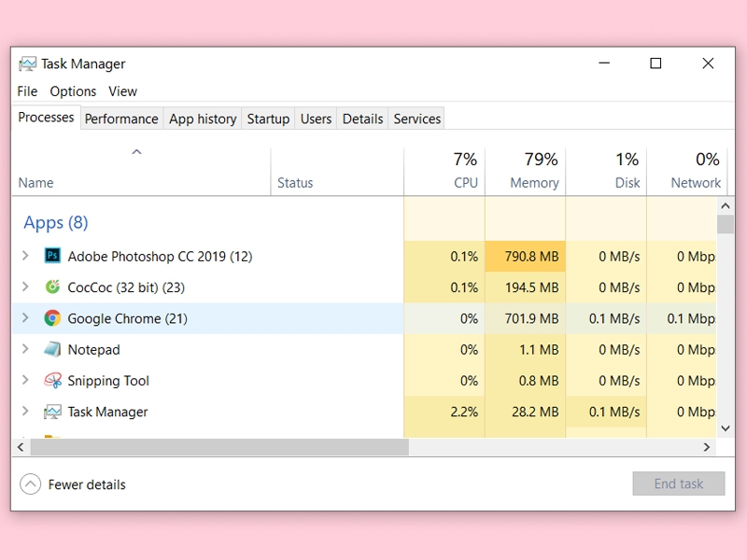747x560 pixels.
Task: Click the Fewer details arrow icon
Action: [x=31, y=484]
